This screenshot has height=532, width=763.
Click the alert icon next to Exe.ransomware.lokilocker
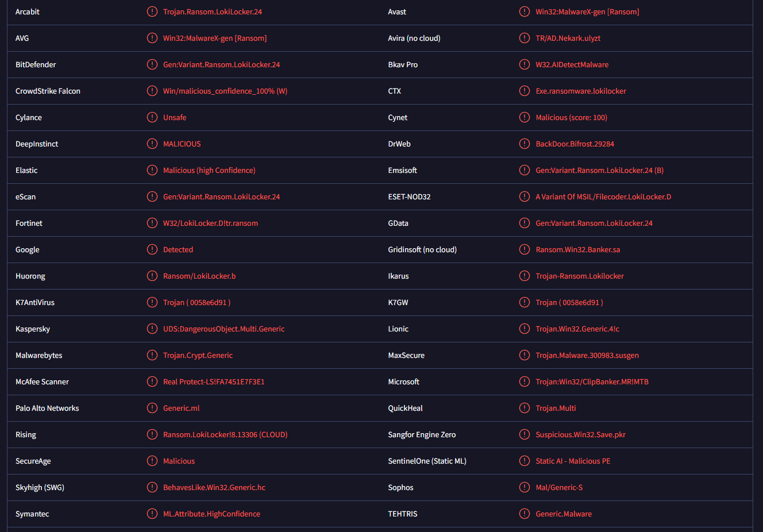[525, 91]
